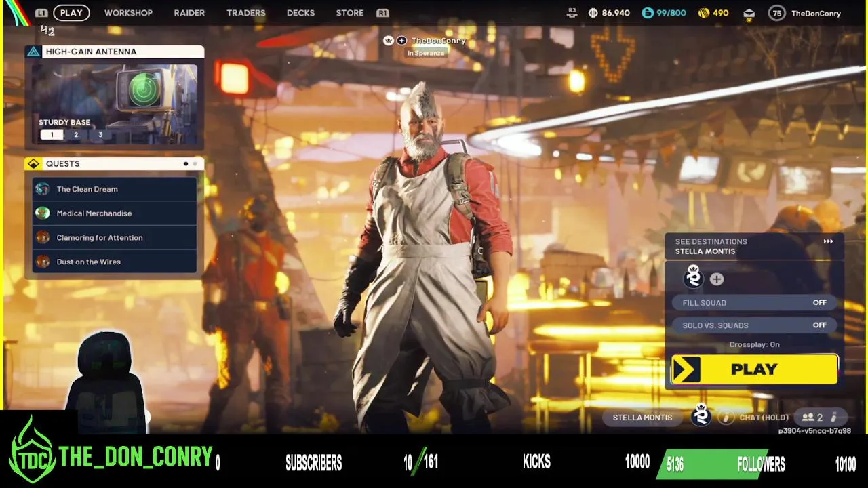Image resolution: width=868 pixels, height=488 pixels.
Task: Click the crown icon above character name
Action: [389, 41]
